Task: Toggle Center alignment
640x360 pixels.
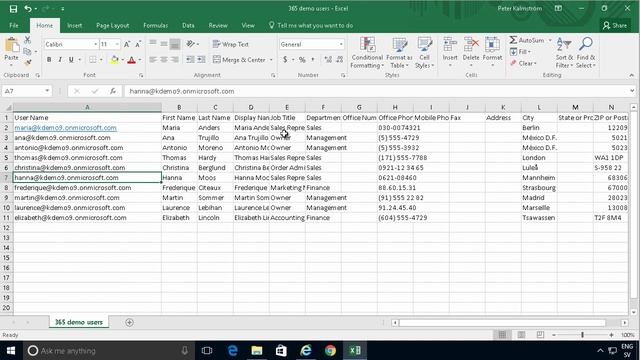Action: [164, 60]
